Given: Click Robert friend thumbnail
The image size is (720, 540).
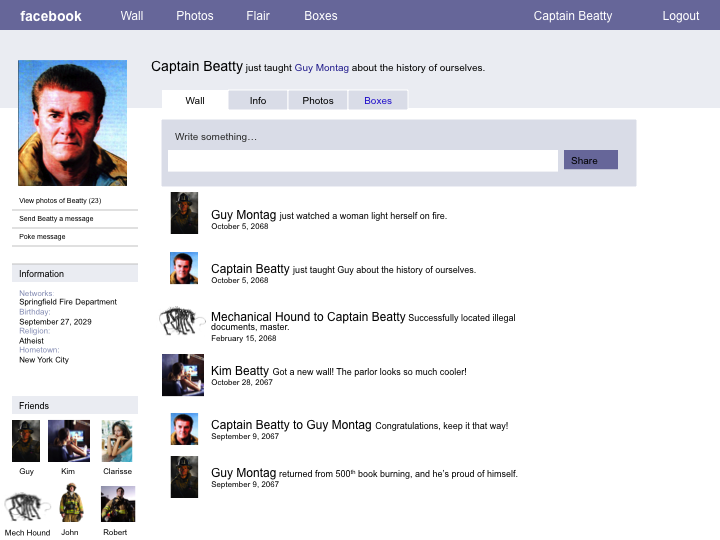Looking at the screenshot, I should pos(118,504).
